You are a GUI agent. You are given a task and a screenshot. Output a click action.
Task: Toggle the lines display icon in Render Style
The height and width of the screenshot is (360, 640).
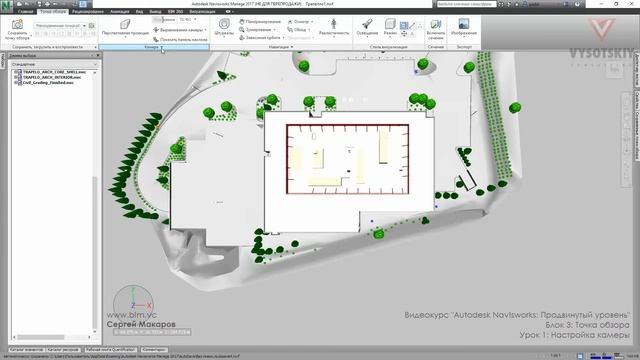pos(412,26)
